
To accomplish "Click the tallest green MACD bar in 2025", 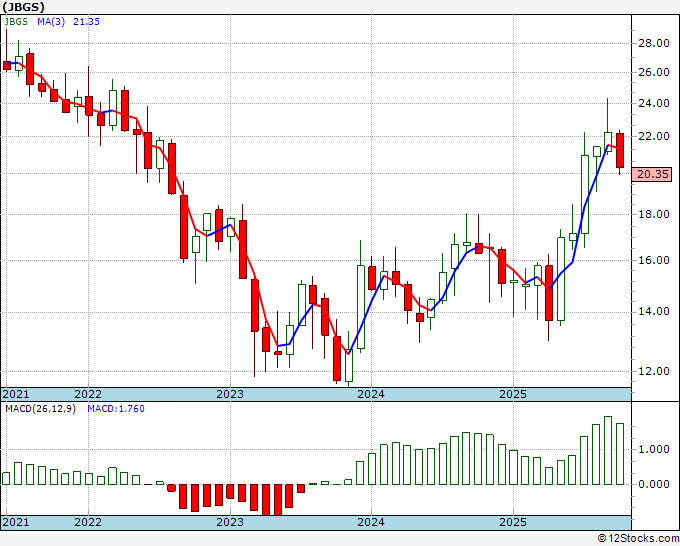I will click(608, 451).
